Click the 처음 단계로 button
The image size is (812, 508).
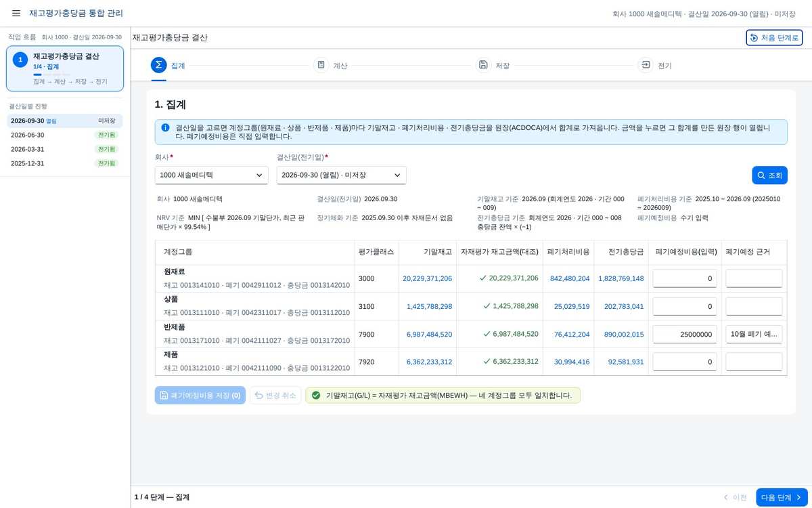(x=774, y=38)
